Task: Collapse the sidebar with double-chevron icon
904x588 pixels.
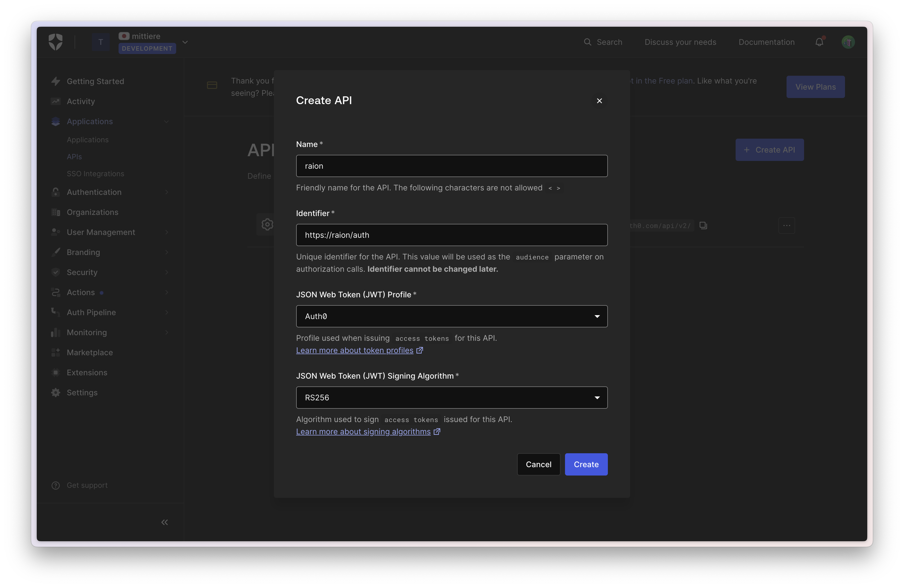Action: (164, 522)
